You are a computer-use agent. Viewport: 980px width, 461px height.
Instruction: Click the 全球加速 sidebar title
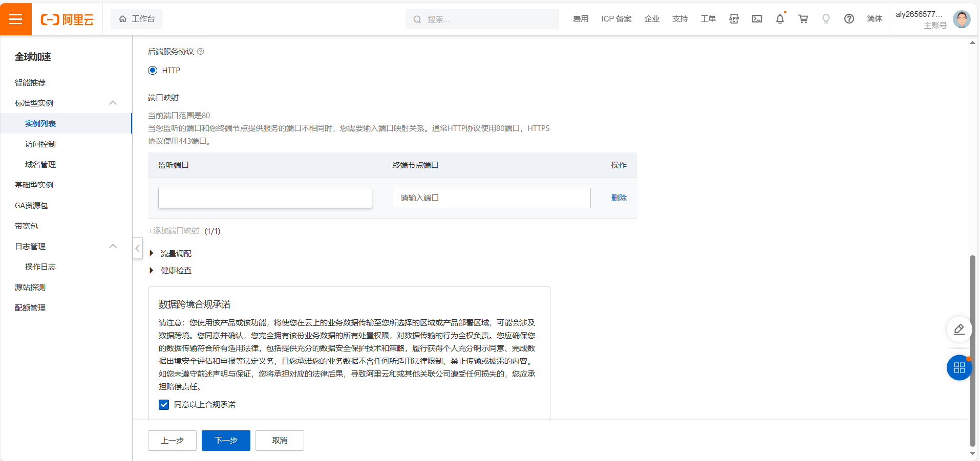33,57
